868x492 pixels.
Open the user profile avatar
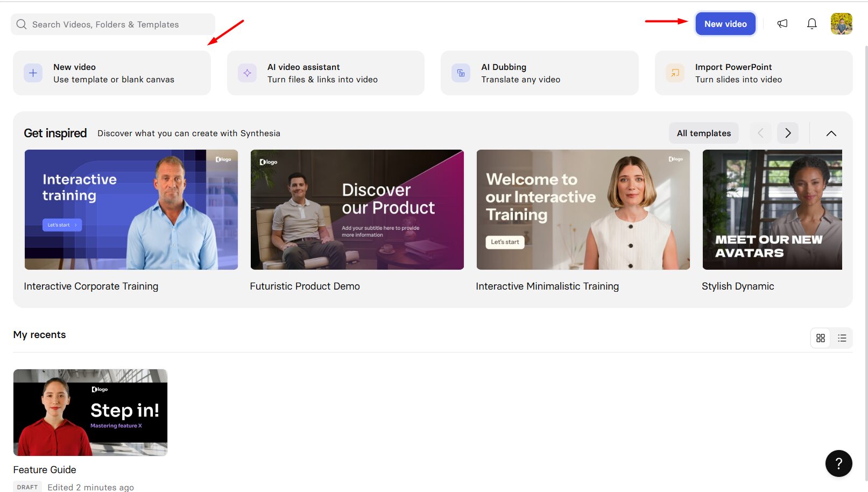point(841,24)
